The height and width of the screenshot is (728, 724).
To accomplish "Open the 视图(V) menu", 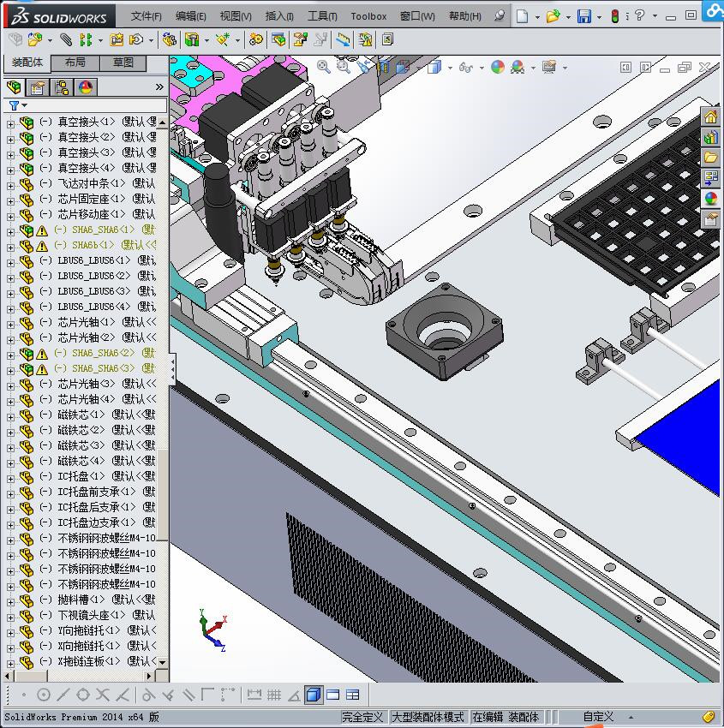I will 236,16.
